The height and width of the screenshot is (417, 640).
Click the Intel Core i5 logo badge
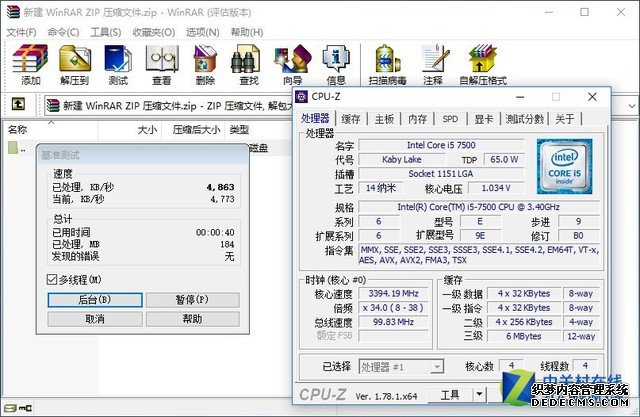(x=564, y=166)
